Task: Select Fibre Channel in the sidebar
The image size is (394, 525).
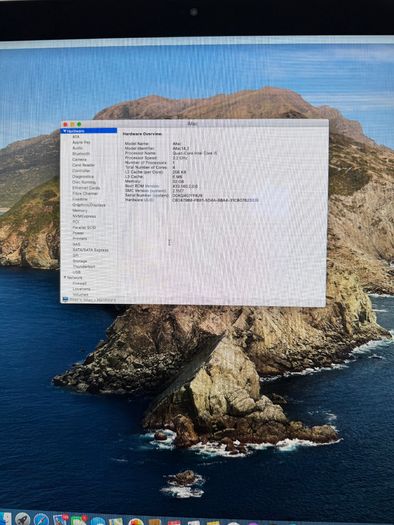Action: coord(85,194)
